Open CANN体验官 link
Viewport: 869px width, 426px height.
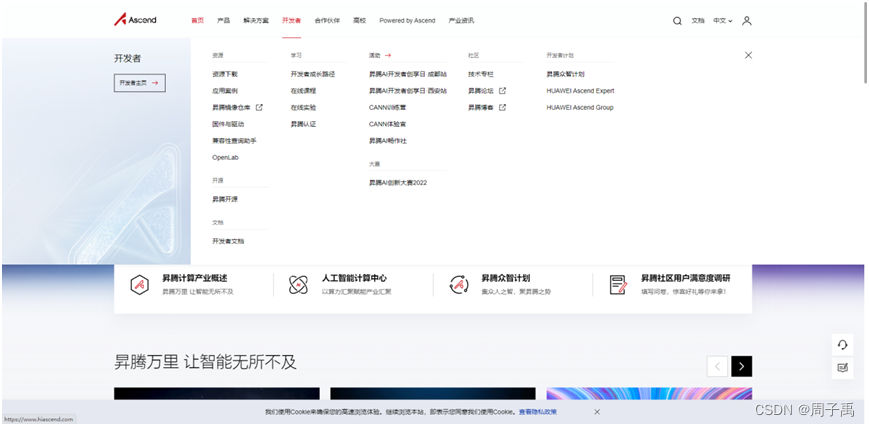pos(387,124)
